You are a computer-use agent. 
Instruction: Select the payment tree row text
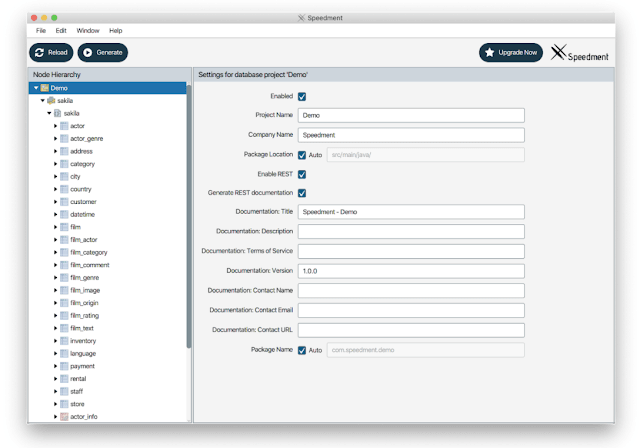[x=82, y=366]
